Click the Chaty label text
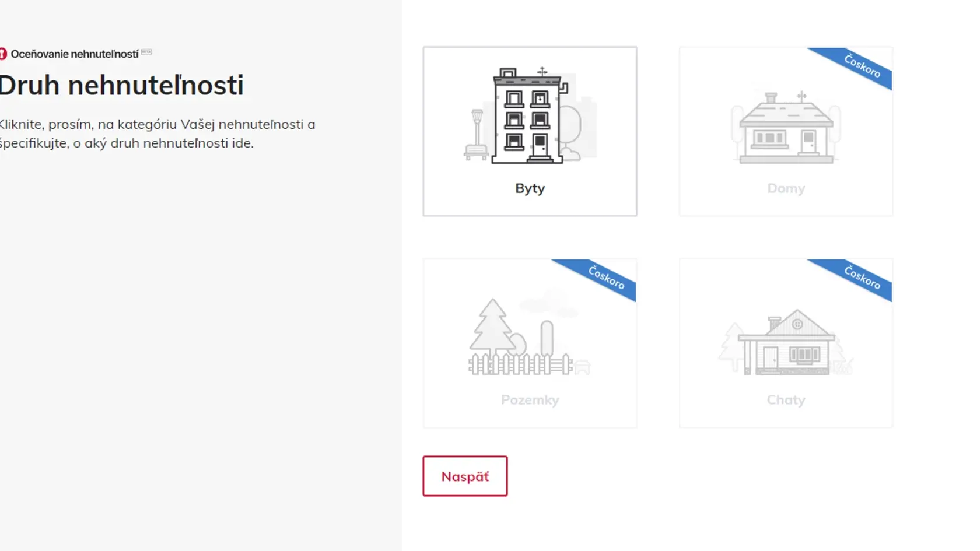The image size is (980, 551). tap(786, 400)
